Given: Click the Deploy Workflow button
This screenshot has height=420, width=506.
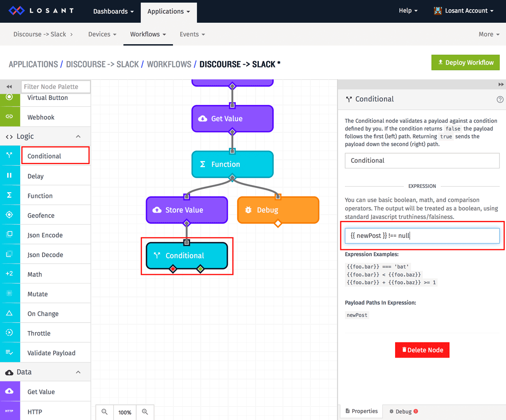Looking at the screenshot, I should point(466,62).
